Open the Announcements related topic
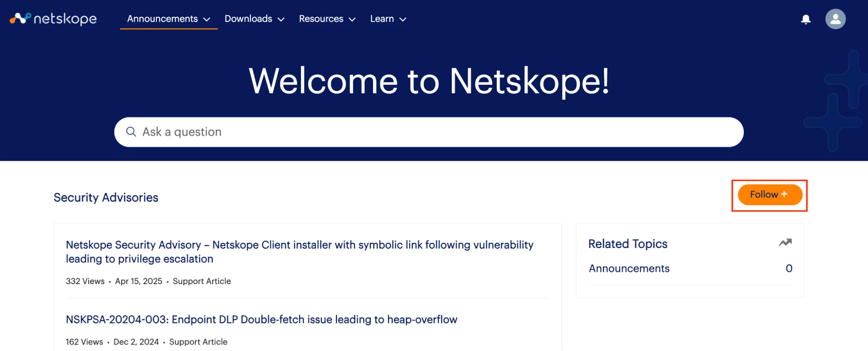The width and height of the screenshot is (868, 351). [629, 268]
